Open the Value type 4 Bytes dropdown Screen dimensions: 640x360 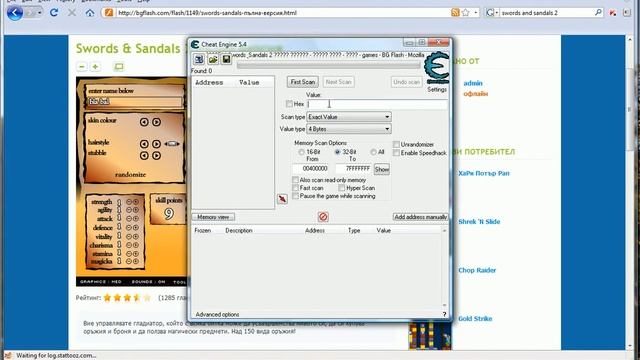click(x=349, y=129)
